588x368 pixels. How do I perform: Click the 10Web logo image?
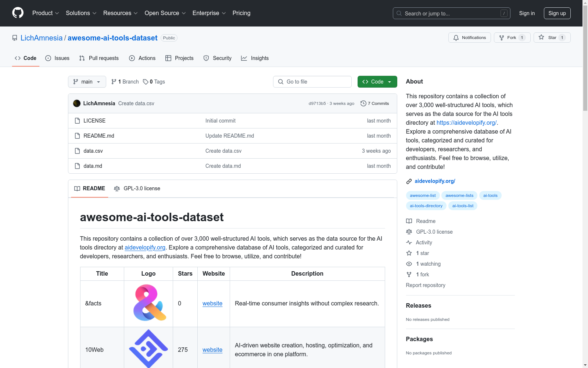(x=148, y=348)
